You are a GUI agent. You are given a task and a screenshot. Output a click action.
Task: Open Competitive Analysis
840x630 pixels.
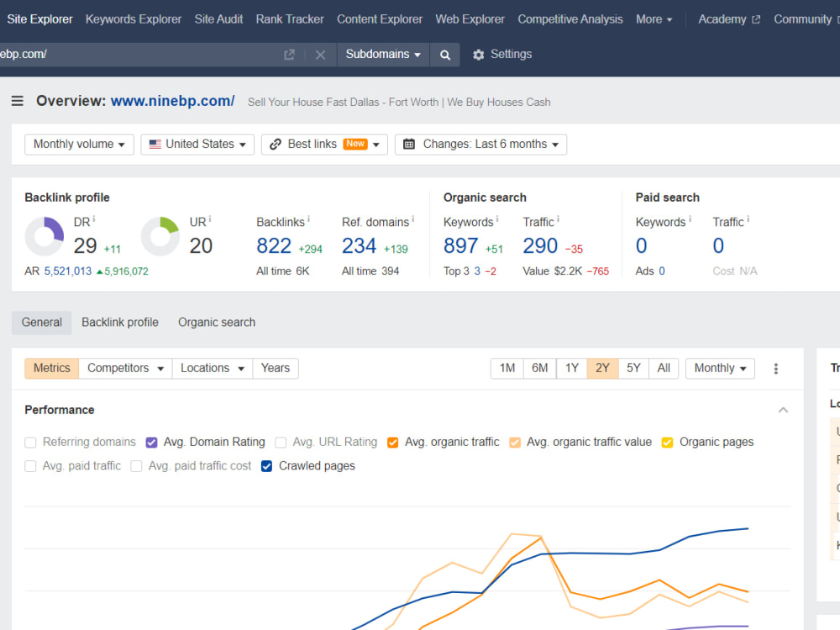tap(570, 20)
